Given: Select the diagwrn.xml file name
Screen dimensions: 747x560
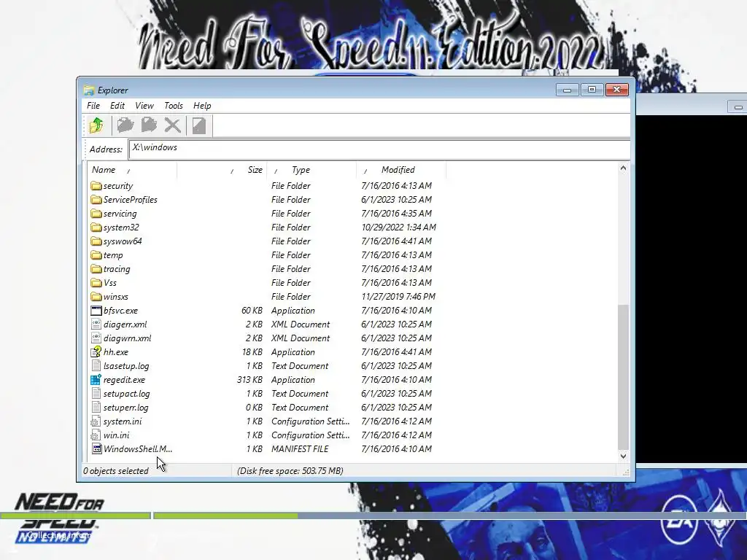Looking at the screenshot, I should 127,338.
